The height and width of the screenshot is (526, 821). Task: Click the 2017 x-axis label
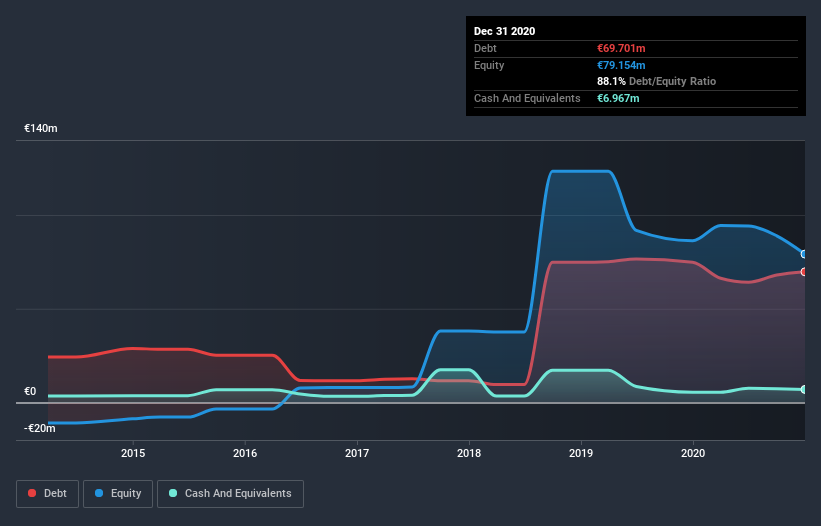pos(357,453)
